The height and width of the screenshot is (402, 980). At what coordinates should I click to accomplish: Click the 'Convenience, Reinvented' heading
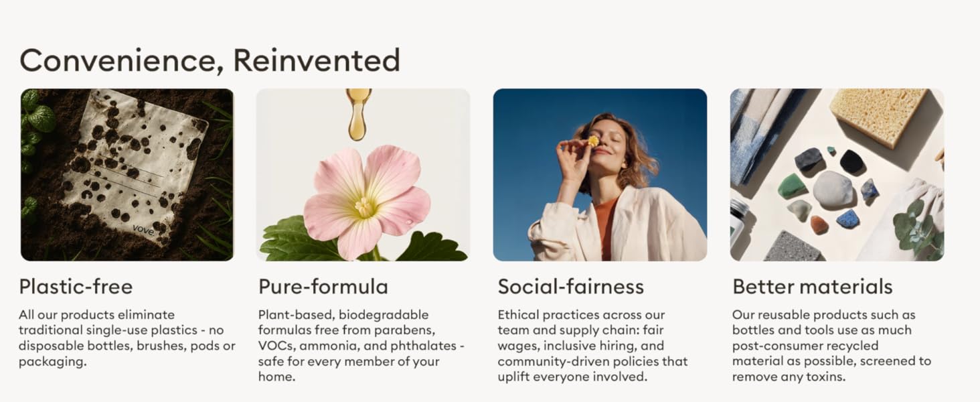pos(210,60)
